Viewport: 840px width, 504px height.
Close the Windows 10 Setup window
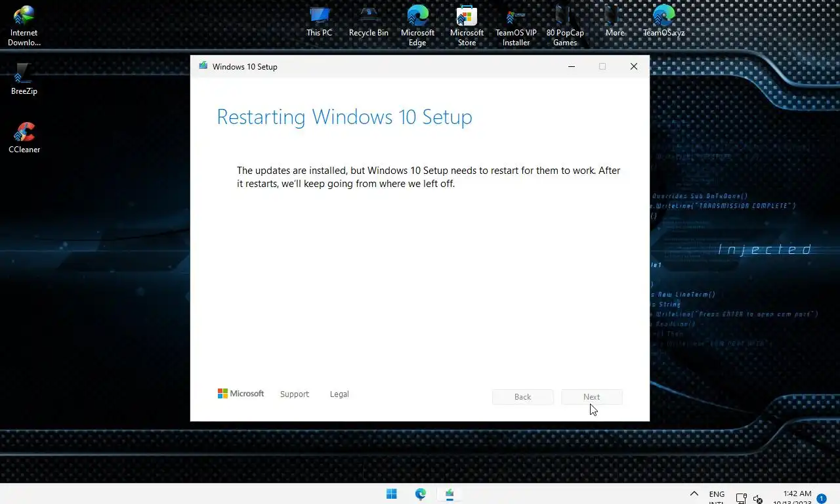click(x=633, y=66)
